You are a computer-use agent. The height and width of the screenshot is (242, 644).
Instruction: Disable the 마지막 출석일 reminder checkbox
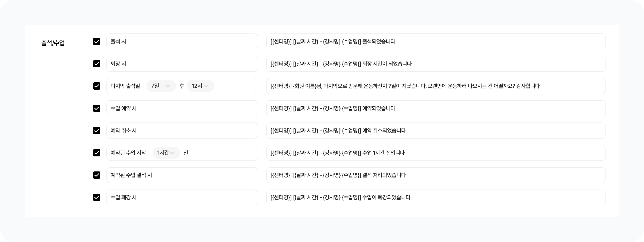[x=97, y=86]
